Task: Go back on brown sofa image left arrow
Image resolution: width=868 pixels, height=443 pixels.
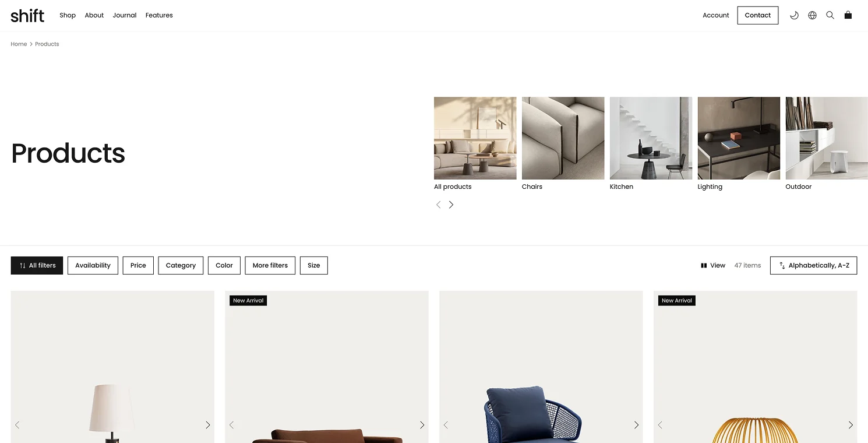Action: (231, 425)
